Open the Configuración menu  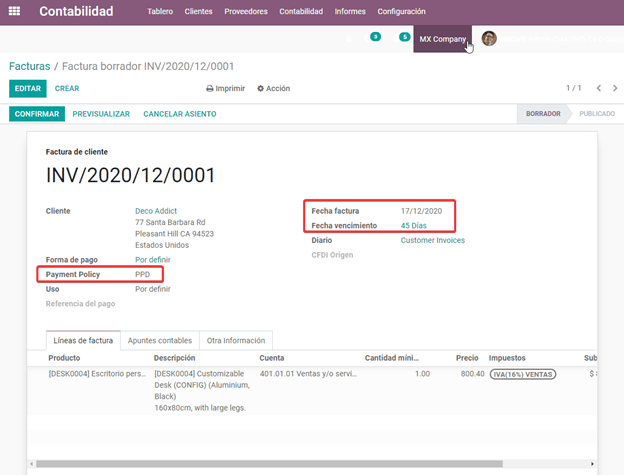[401, 12]
